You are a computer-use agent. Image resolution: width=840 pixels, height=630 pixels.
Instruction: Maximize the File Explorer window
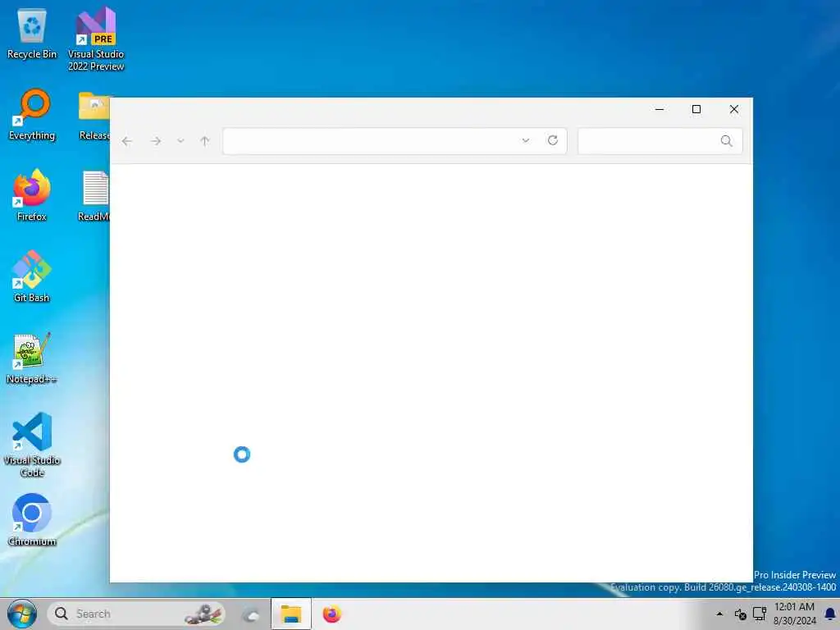tap(696, 109)
